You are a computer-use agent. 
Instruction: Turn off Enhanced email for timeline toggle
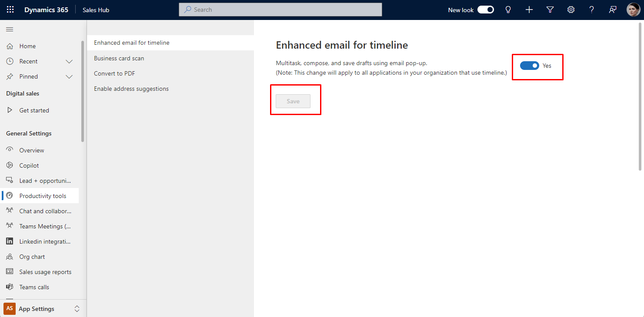529,66
